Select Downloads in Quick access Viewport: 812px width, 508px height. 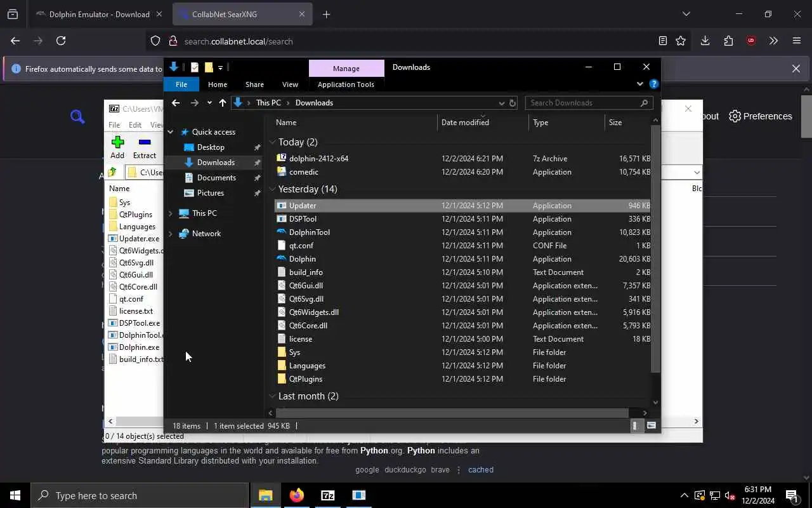click(x=216, y=163)
